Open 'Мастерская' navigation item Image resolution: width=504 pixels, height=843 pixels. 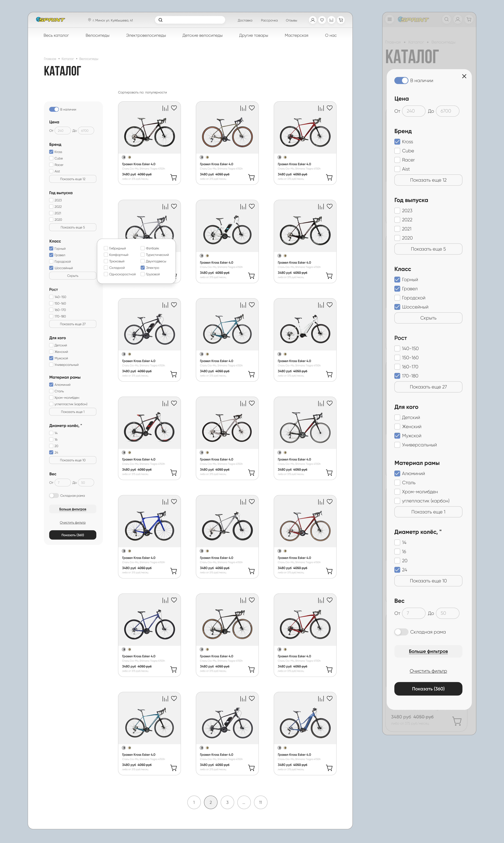click(x=296, y=35)
